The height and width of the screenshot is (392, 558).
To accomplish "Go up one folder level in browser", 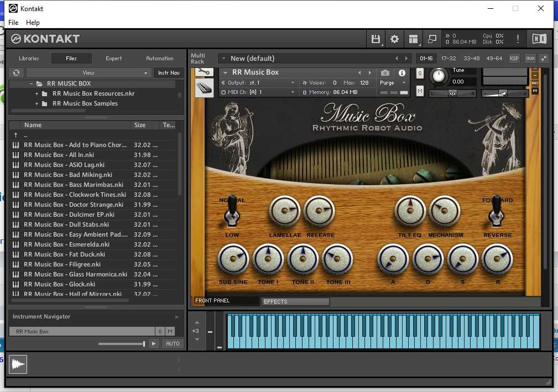I will click(15, 135).
